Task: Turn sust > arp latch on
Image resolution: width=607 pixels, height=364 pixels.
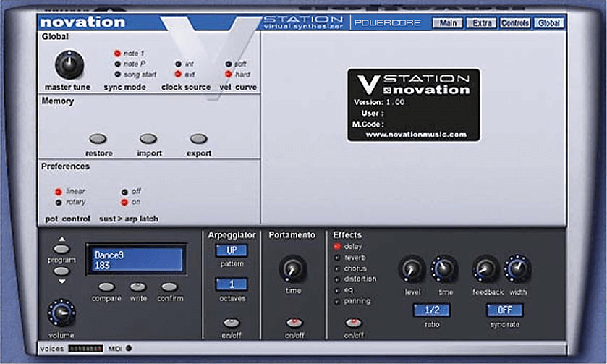Action: pyautogui.click(x=124, y=202)
